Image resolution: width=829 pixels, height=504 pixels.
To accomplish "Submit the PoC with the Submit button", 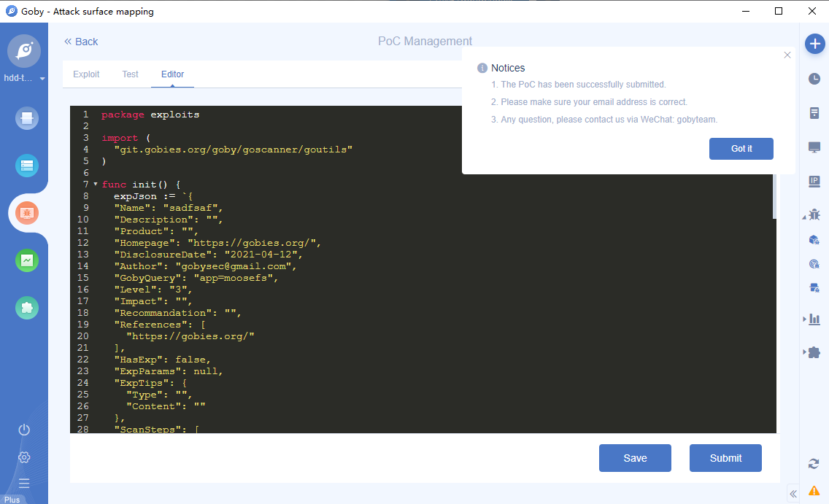I will 725,458.
